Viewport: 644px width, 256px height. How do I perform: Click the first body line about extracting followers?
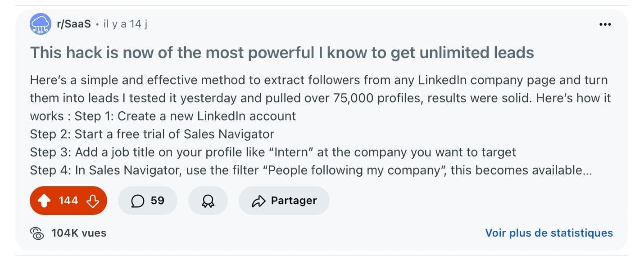point(318,80)
